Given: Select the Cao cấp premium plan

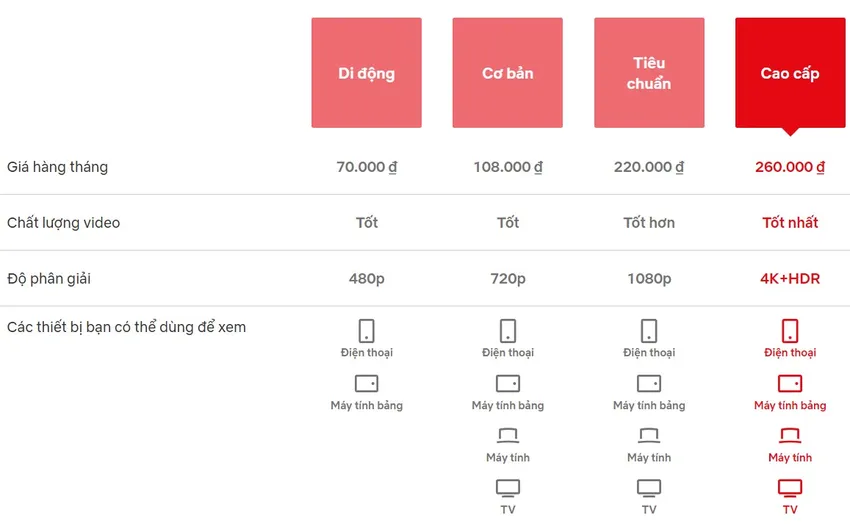Looking at the screenshot, I should click(790, 73).
